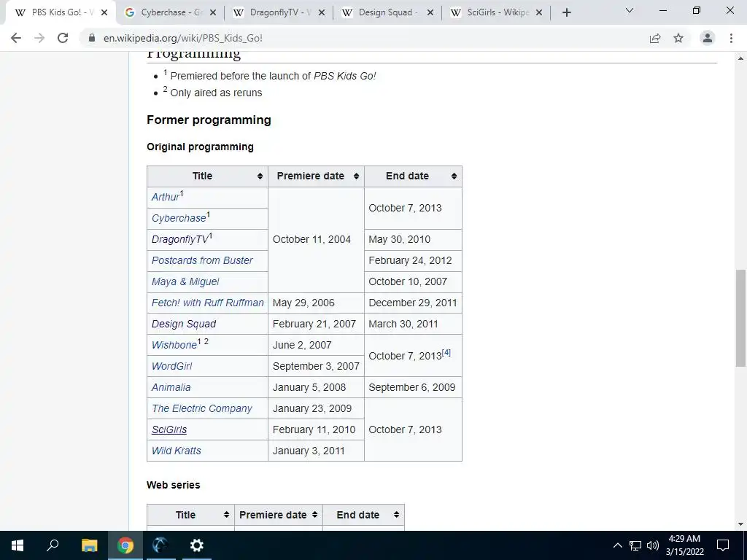
Task: Close the PBS Kids Go! tab
Action: [104, 13]
